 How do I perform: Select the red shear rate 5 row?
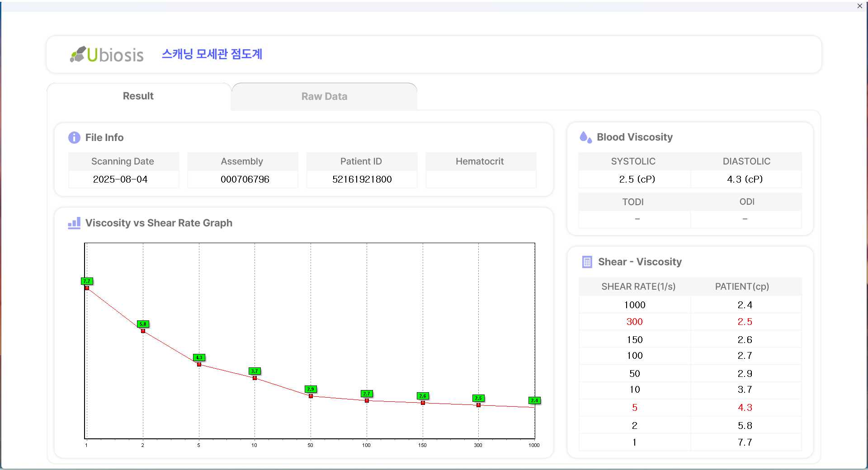[634, 408]
